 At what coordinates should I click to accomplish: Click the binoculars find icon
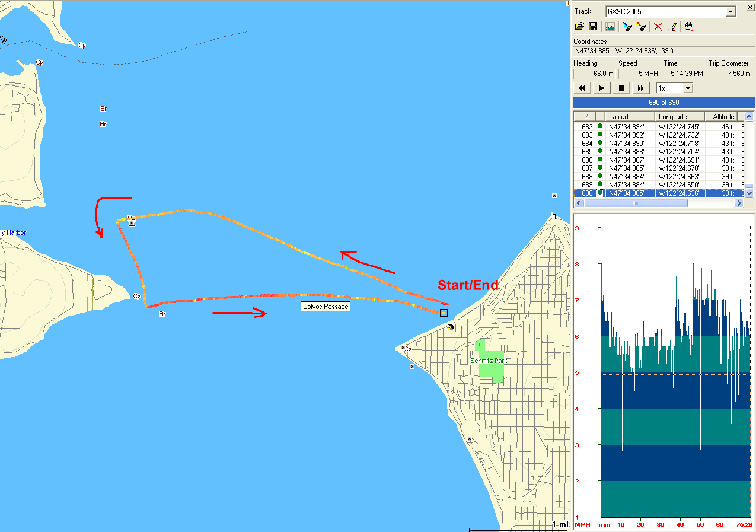[x=689, y=27]
